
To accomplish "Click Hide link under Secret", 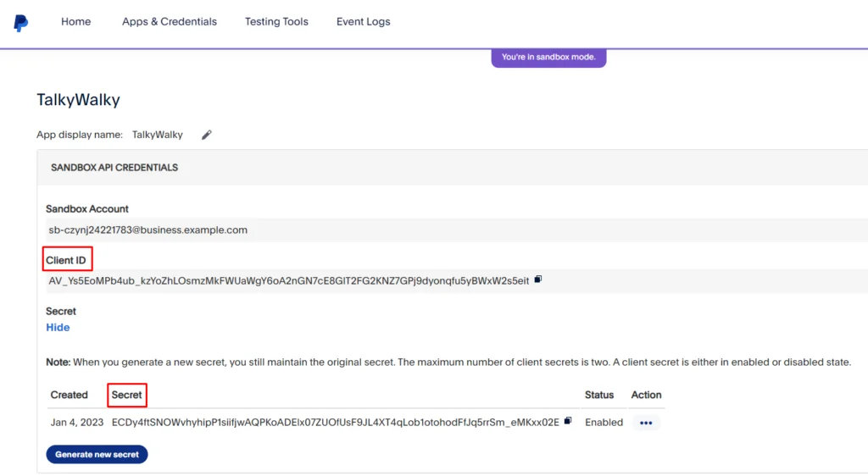I will (x=58, y=327).
